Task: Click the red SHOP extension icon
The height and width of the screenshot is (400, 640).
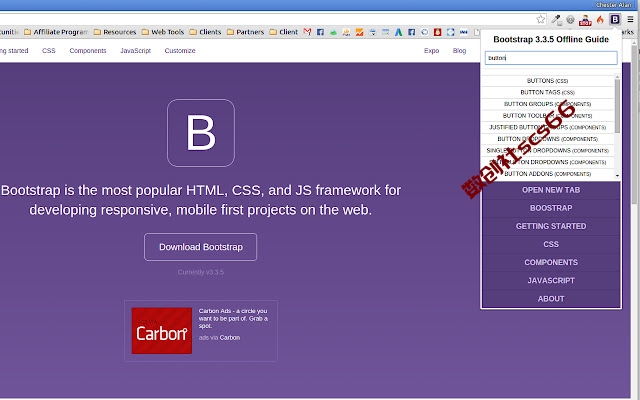Action: (x=585, y=20)
